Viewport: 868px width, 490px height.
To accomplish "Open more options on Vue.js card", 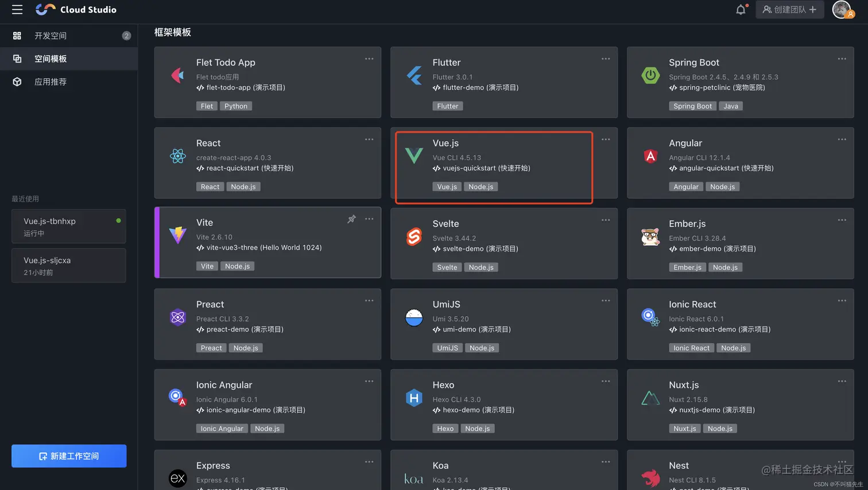I will [x=606, y=139].
